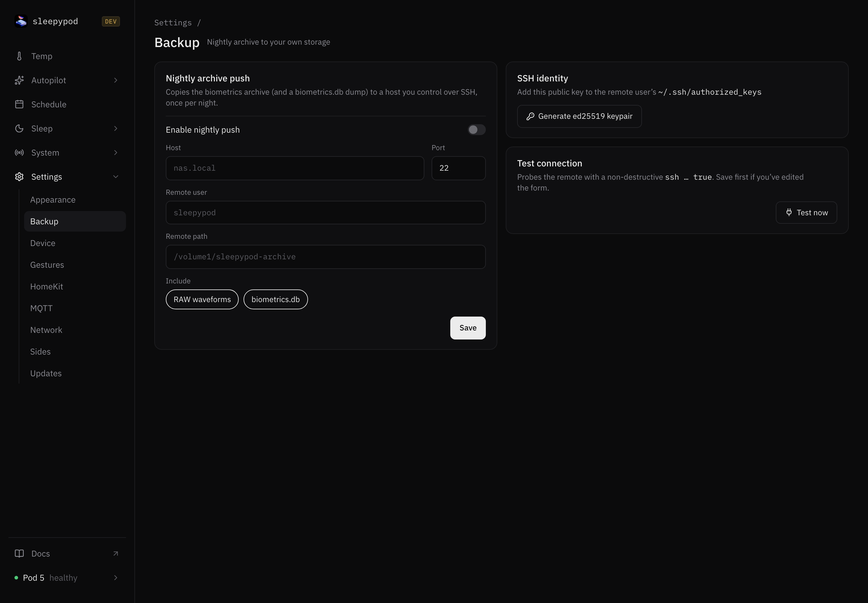Click Settings breadcrumb link

click(173, 23)
